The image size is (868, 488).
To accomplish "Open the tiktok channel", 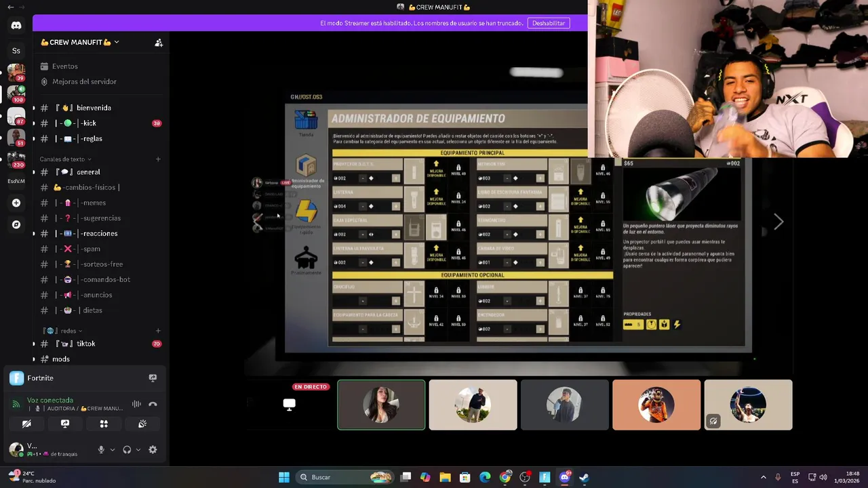I will pos(100,344).
